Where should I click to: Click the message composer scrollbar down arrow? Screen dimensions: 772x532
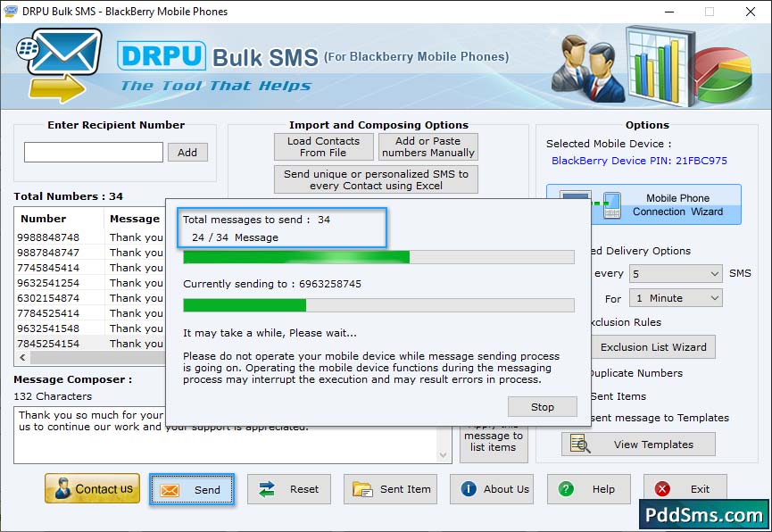[x=443, y=455]
